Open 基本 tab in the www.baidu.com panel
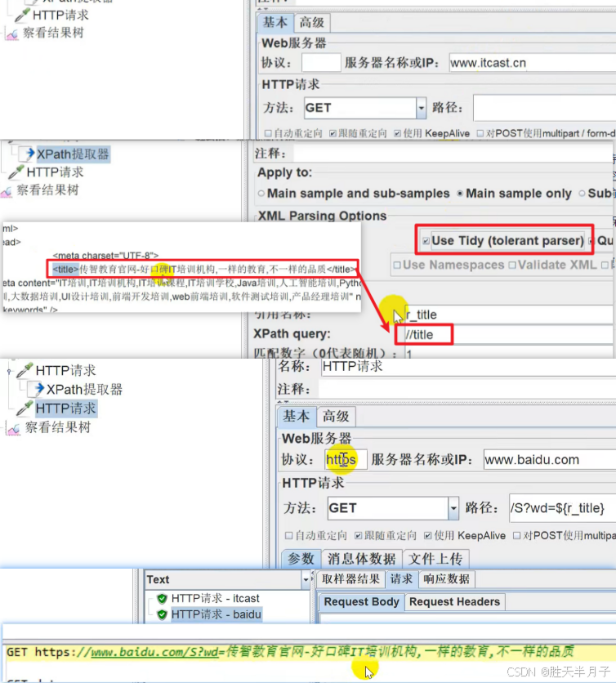The width and height of the screenshot is (616, 683). click(297, 417)
